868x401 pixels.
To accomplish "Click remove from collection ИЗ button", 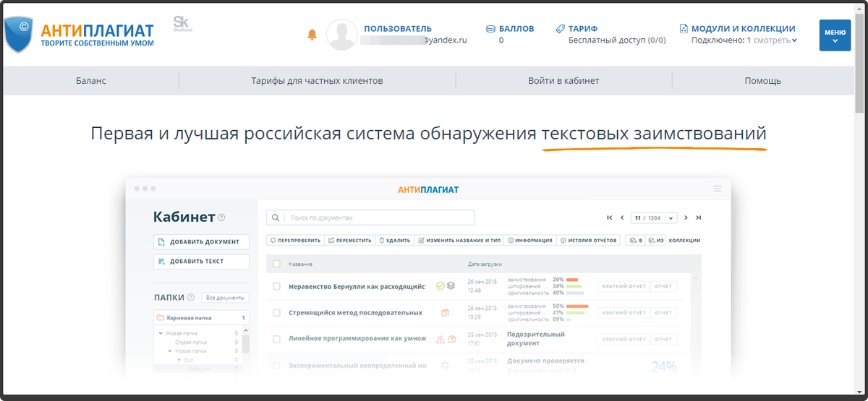I will tap(656, 240).
